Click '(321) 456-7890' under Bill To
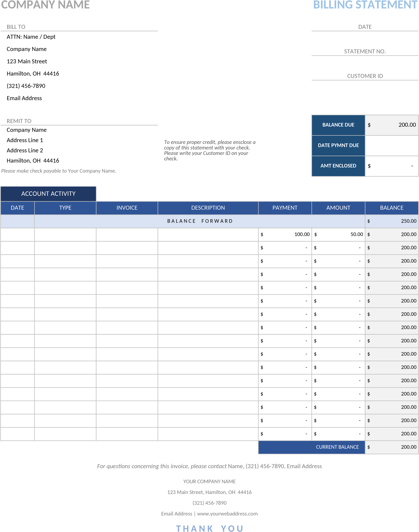 coord(26,86)
